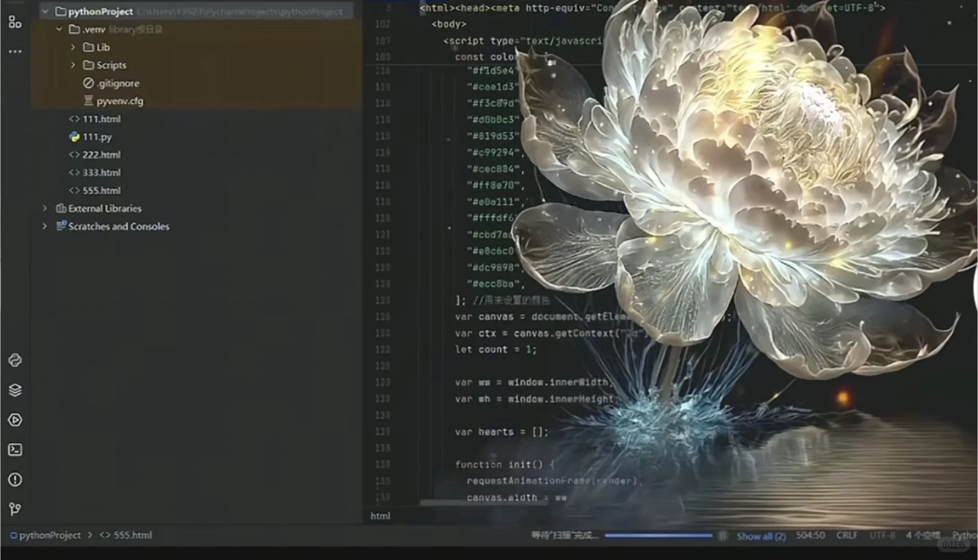Open the Problems tool window

click(15, 480)
